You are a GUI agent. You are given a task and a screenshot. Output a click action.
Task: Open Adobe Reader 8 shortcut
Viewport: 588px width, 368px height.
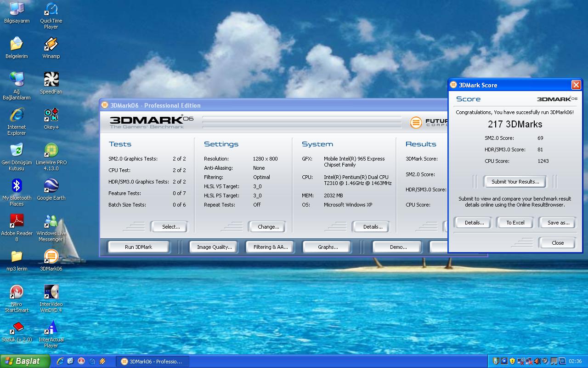17,228
